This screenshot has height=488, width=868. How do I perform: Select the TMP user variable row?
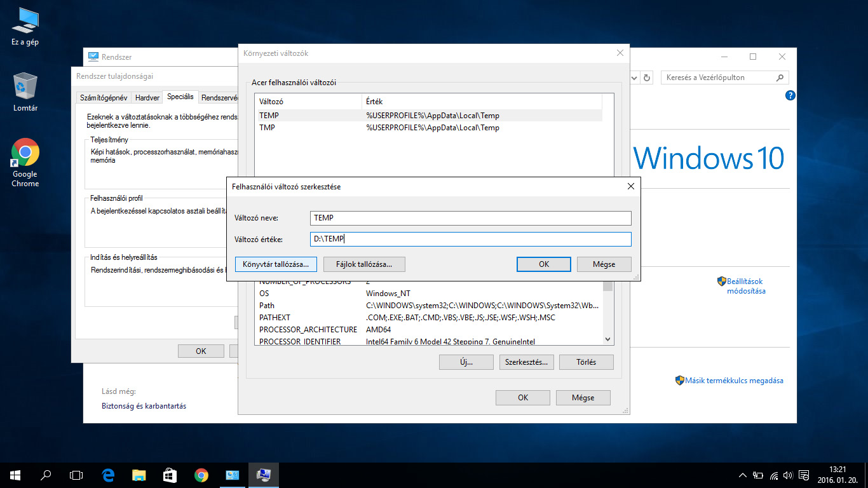pos(269,128)
